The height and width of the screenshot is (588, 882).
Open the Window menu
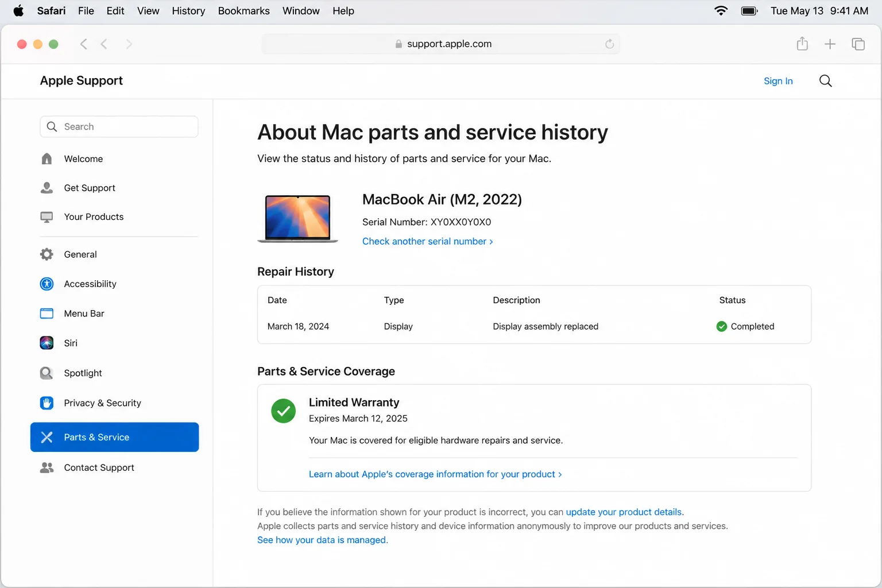[301, 11]
